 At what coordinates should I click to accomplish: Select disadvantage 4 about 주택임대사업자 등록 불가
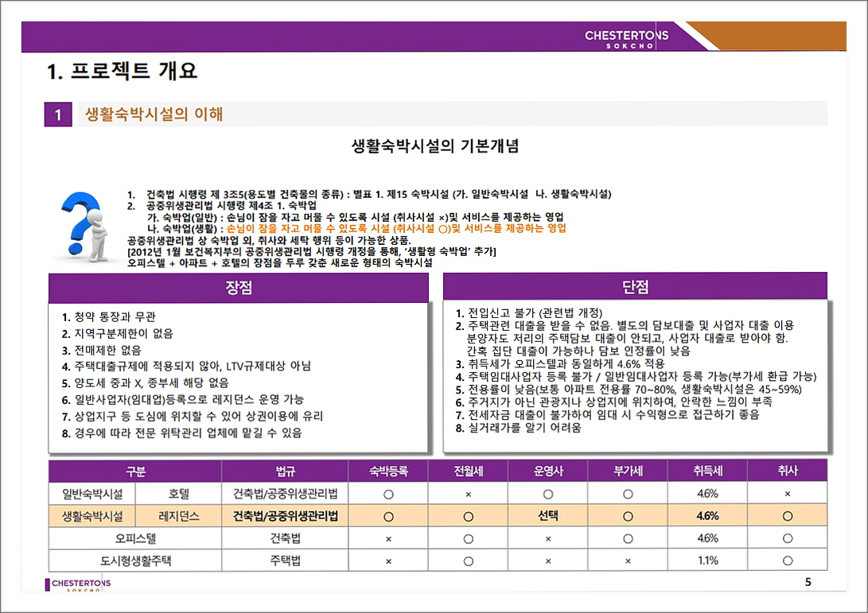tap(636, 377)
